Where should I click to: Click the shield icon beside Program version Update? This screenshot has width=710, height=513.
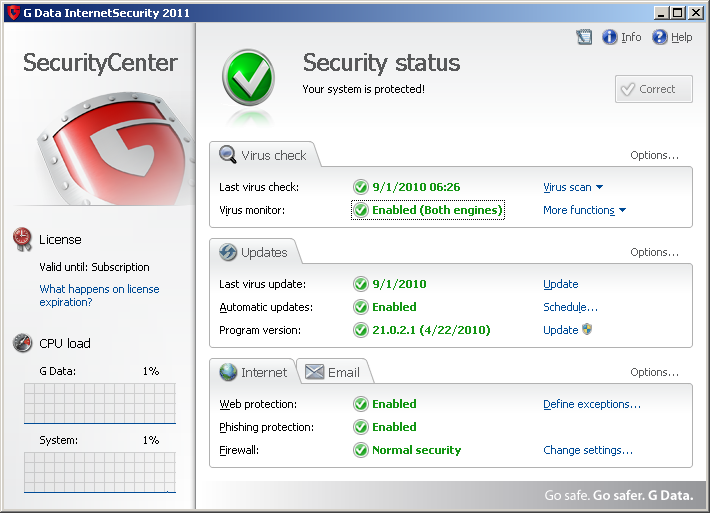pyautogui.click(x=587, y=329)
